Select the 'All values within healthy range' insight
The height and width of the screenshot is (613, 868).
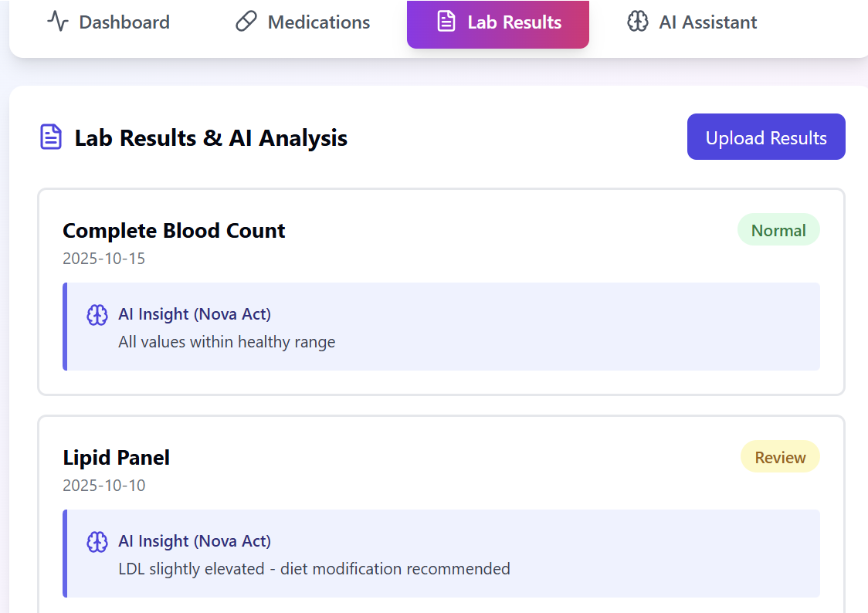tap(226, 342)
